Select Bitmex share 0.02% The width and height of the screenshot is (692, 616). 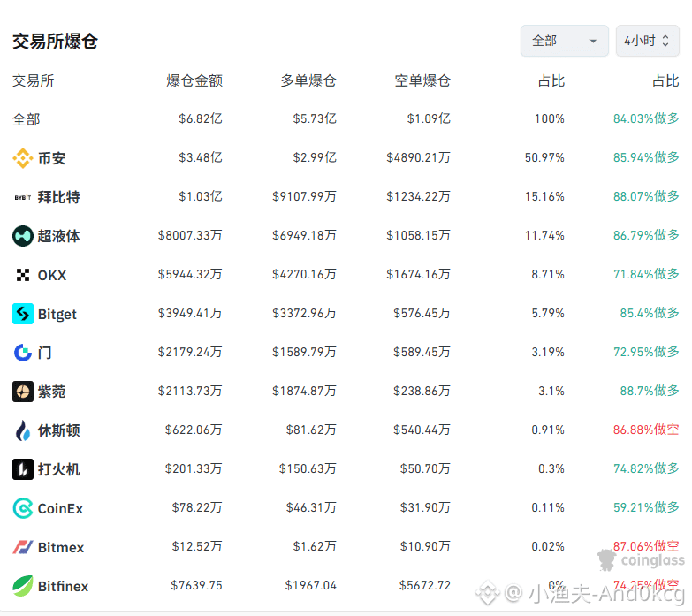(548, 546)
